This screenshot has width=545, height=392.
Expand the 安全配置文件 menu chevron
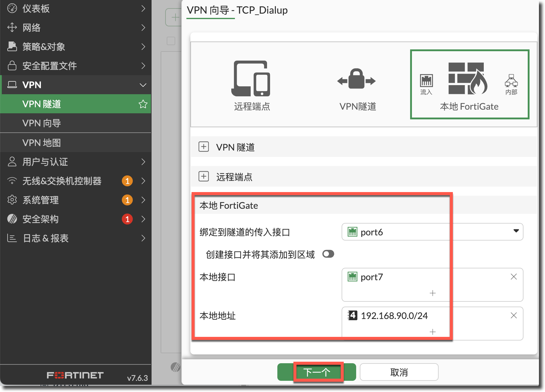click(x=143, y=66)
